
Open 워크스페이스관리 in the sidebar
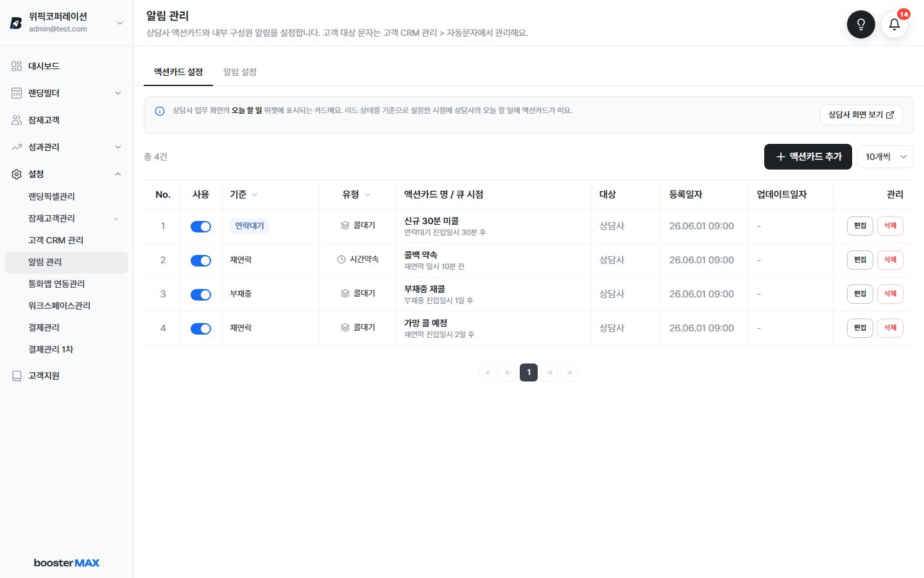(67, 306)
